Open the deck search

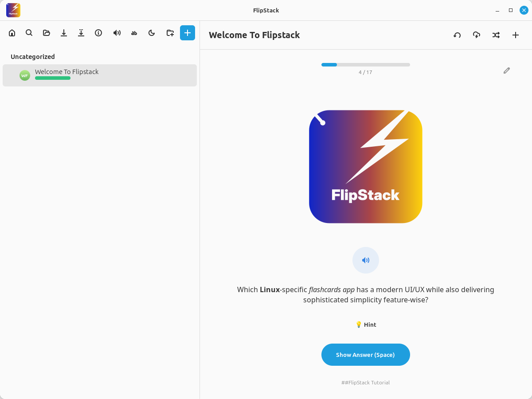click(x=29, y=33)
